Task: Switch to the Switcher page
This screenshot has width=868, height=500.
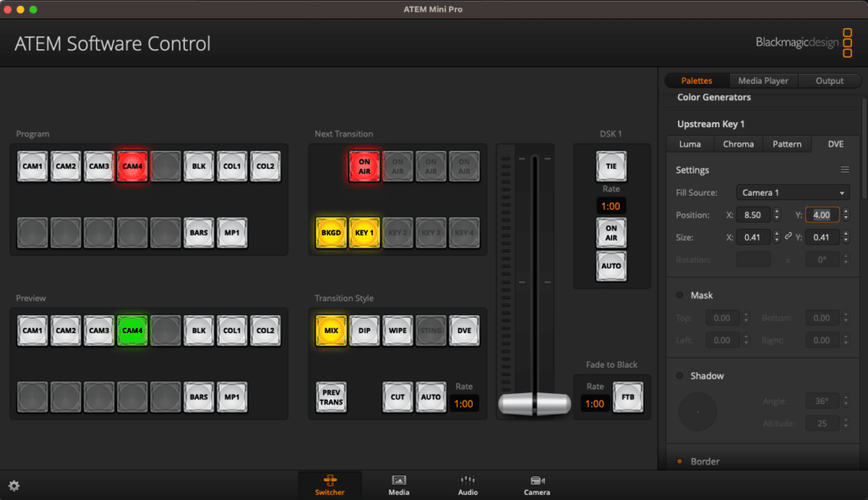Action: (x=330, y=485)
